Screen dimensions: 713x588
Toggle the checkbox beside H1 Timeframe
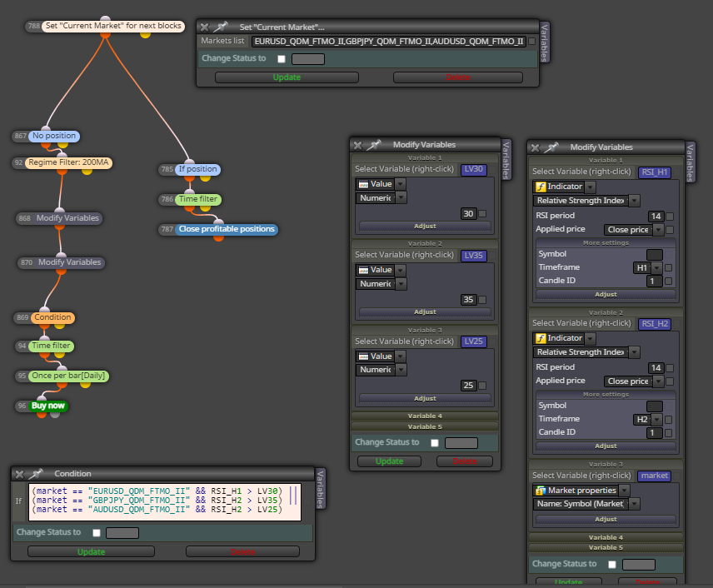click(668, 268)
